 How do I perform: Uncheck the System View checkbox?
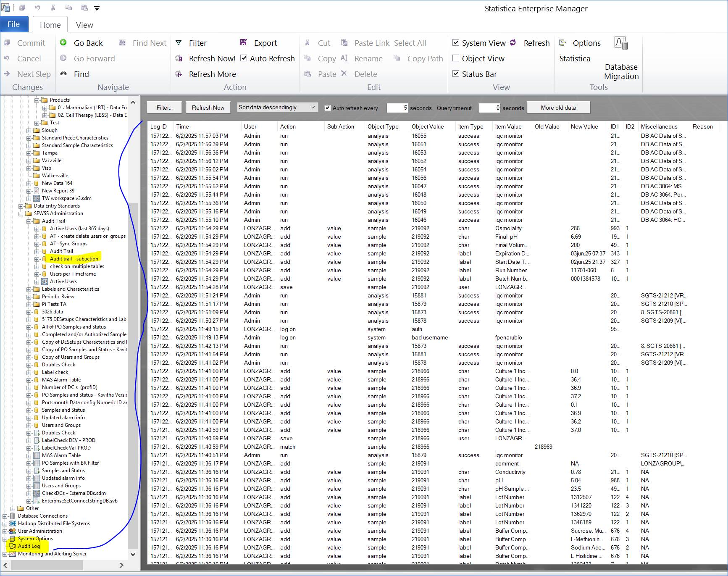[x=456, y=43]
